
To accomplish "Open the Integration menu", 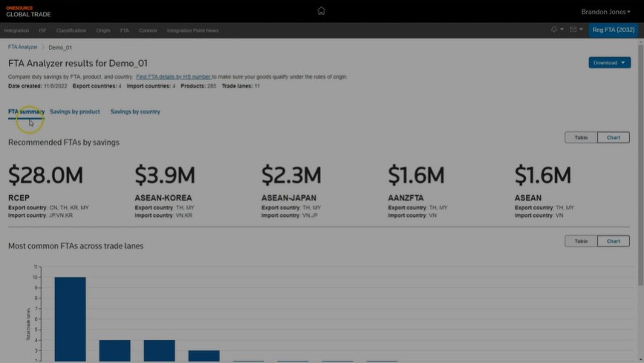I will click(16, 30).
